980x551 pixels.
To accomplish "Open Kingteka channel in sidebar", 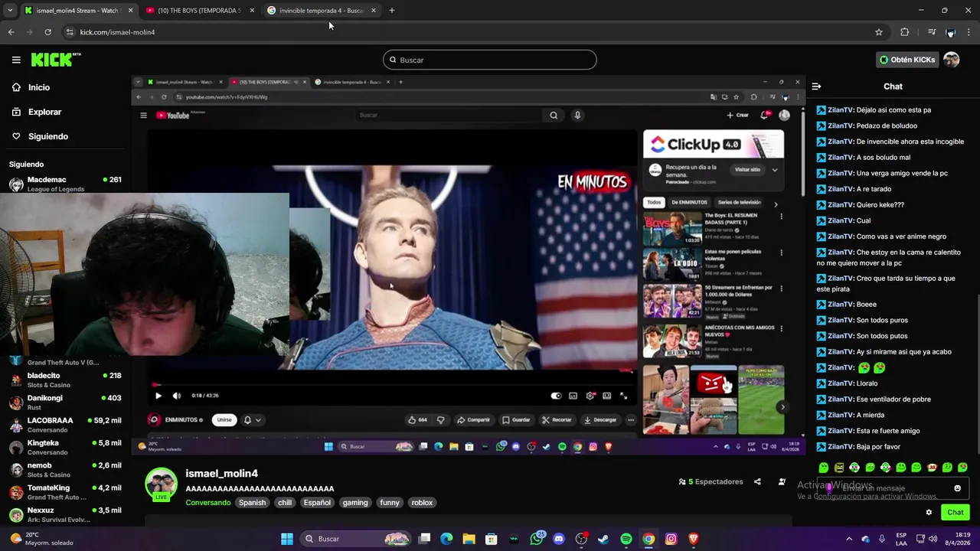I will coord(65,447).
